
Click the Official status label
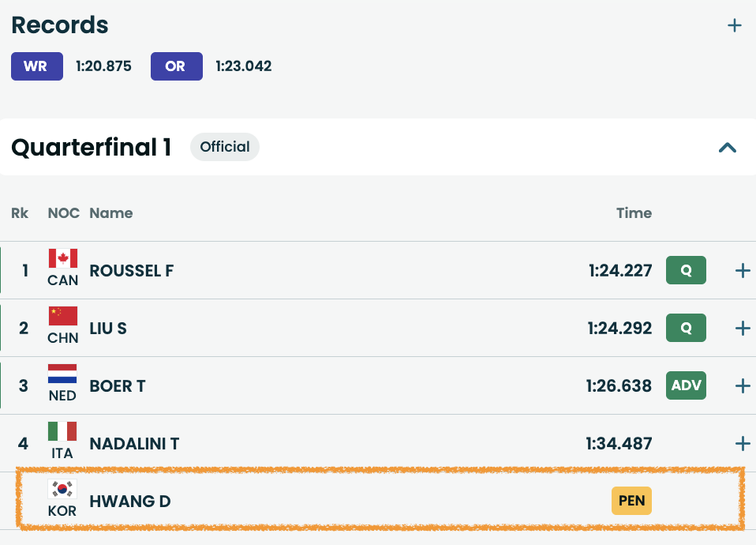(x=225, y=147)
